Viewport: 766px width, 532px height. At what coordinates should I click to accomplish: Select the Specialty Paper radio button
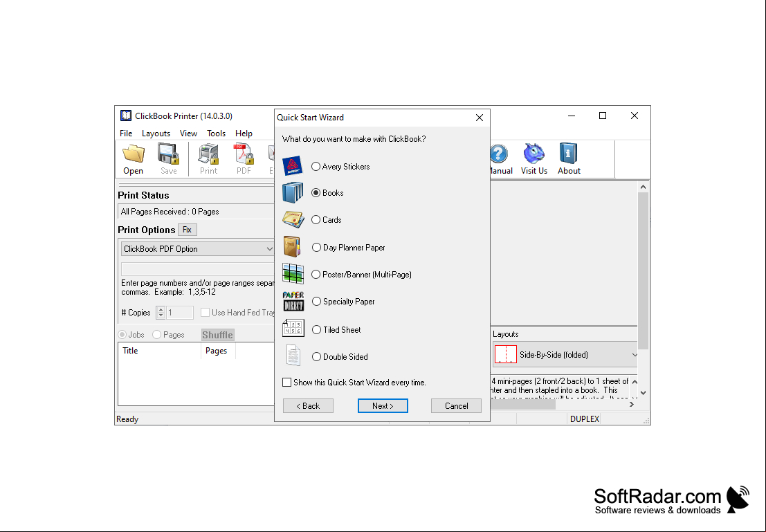point(316,302)
